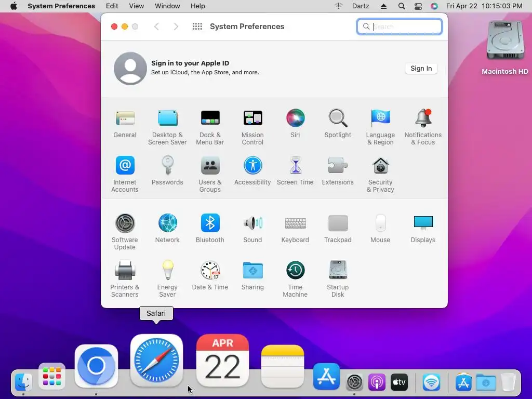This screenshot has width=532, height=399.
Task: Open Sharing preferences pane
Action: (x=252, y=275)
